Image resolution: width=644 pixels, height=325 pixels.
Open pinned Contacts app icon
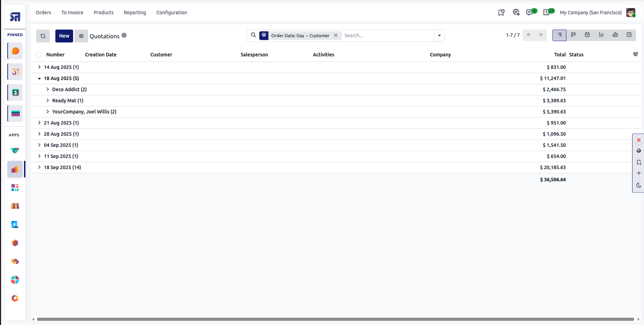coord(15,93)
